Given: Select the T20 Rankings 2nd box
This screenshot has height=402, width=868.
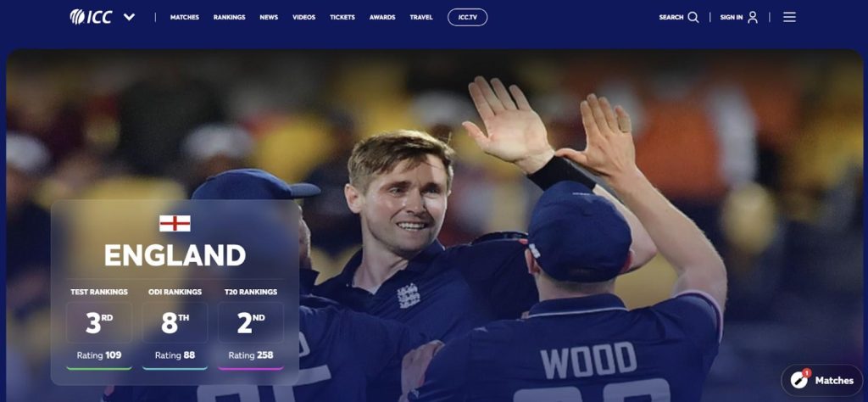Looking at the screenshot, I should click(x=251, y=322).
